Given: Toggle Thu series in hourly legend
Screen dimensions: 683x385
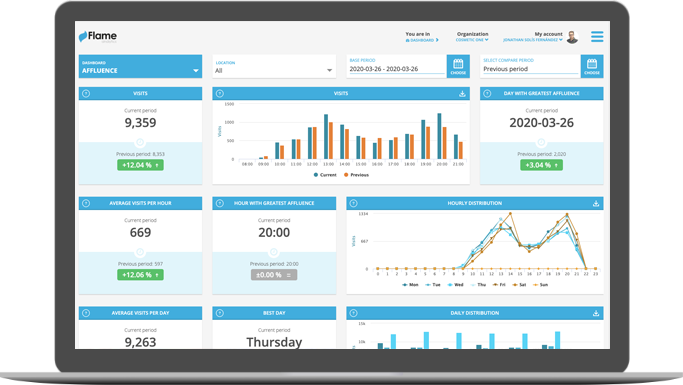Looking at the screenshot, I should coord(478,284).
